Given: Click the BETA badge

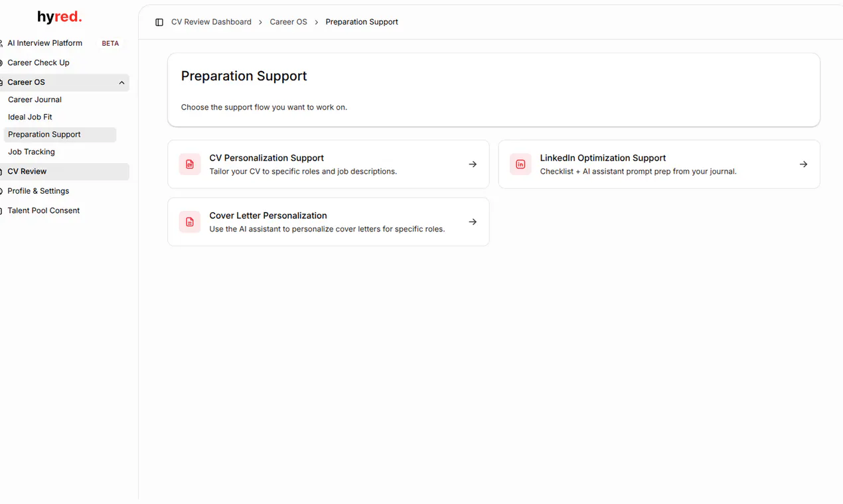Looking at the screenshot, I should (x=110, y=44).
